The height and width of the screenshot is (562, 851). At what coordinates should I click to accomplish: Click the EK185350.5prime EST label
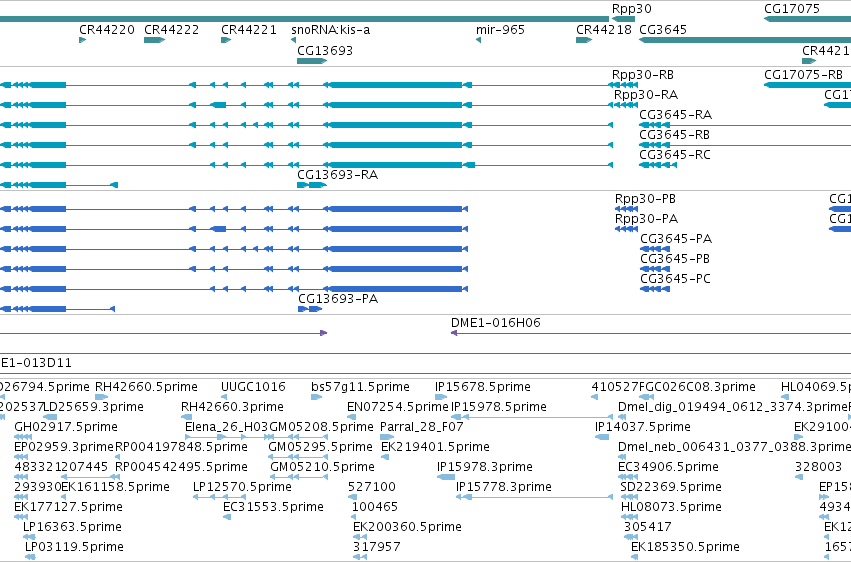[x=685, y=548]
